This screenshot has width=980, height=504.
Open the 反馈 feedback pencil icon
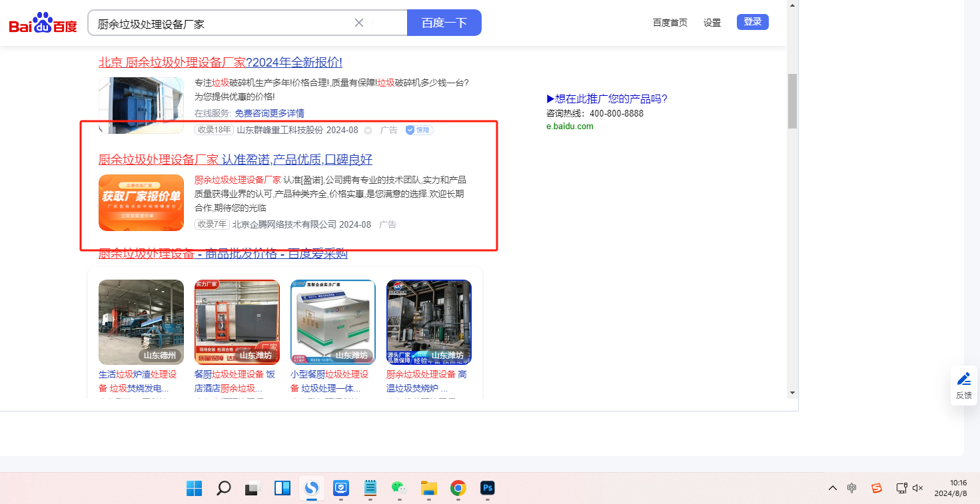963,384
